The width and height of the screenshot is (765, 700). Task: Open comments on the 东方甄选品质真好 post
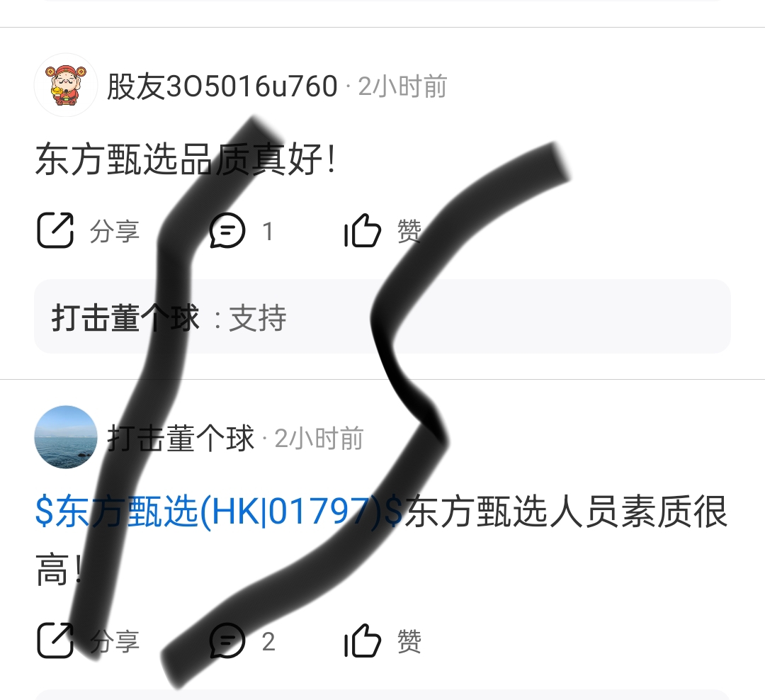227,230
